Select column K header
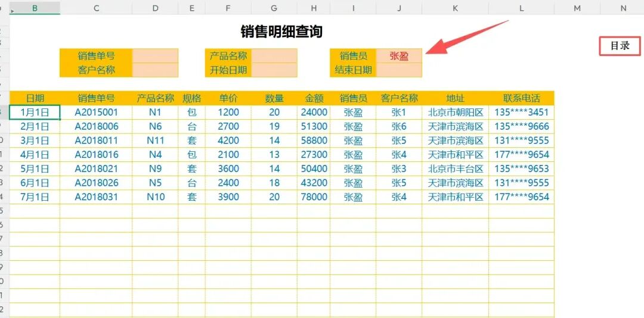Screen dimensions: 644x318 (x=455, y=8)
